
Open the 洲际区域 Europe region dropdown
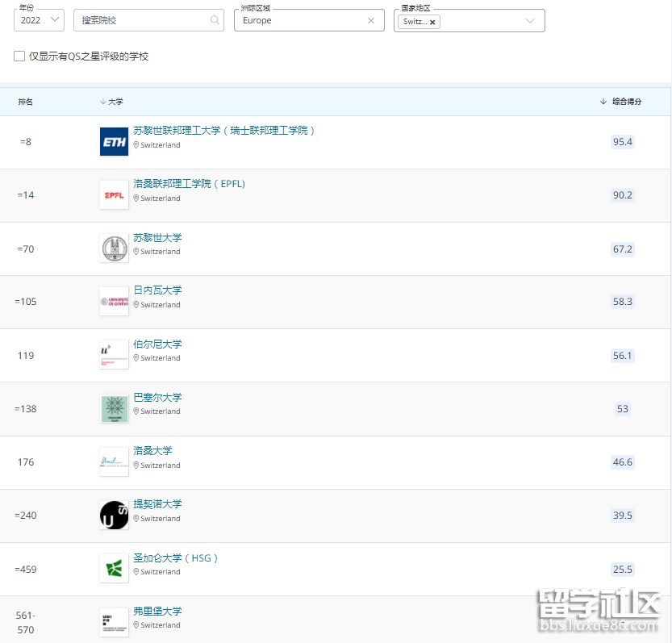(298, 21)
